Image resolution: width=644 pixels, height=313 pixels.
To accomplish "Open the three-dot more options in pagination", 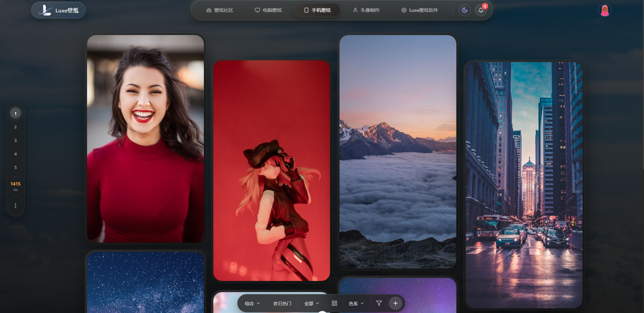I will [16, 205].
